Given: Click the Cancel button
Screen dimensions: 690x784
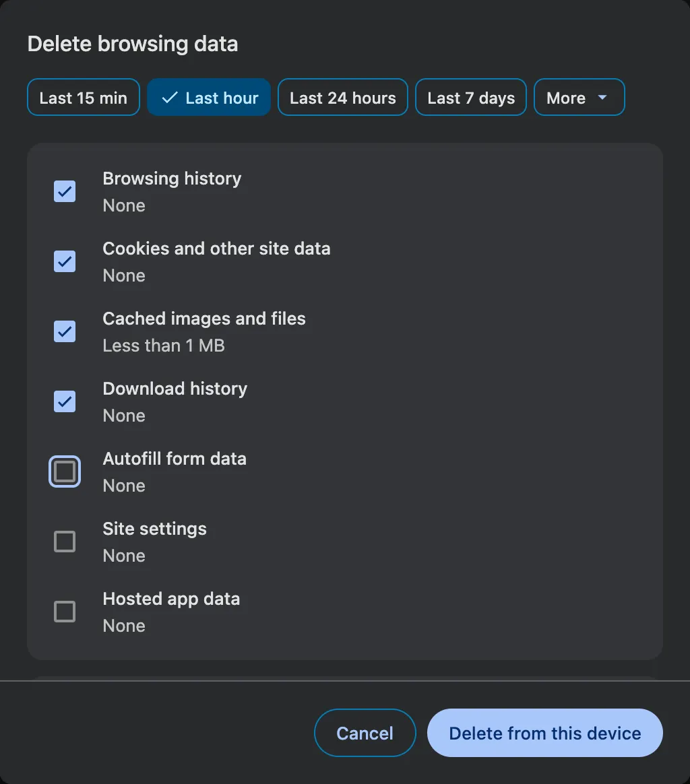Looking at the screenshot, I should click(x=365, y=733).
